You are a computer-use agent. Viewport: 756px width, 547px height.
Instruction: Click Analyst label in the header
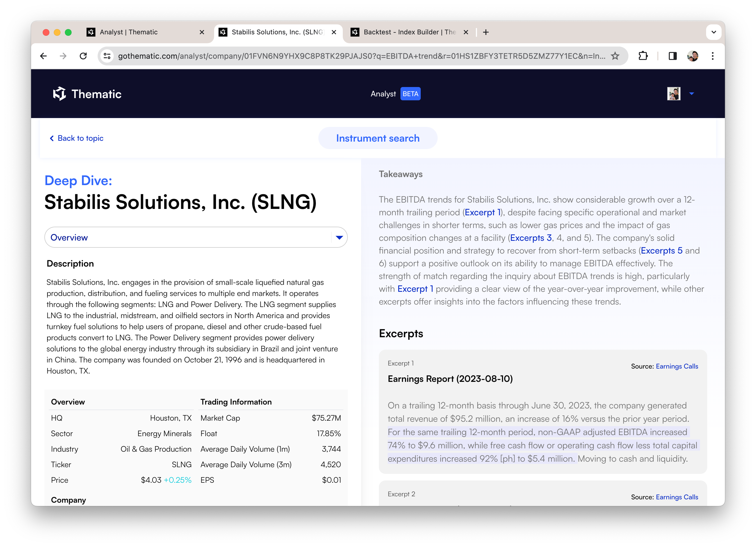tap(383, 94)
